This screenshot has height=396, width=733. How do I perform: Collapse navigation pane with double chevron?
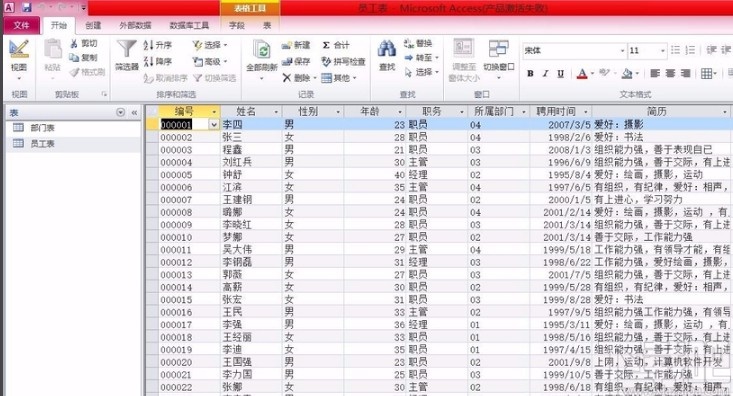pyautogui.click(x=135, y=113)
